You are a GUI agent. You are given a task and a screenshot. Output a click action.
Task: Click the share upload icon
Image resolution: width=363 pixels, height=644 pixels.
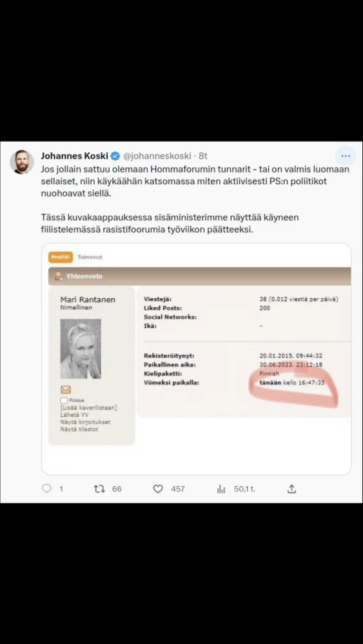click(x=291, y=488)
